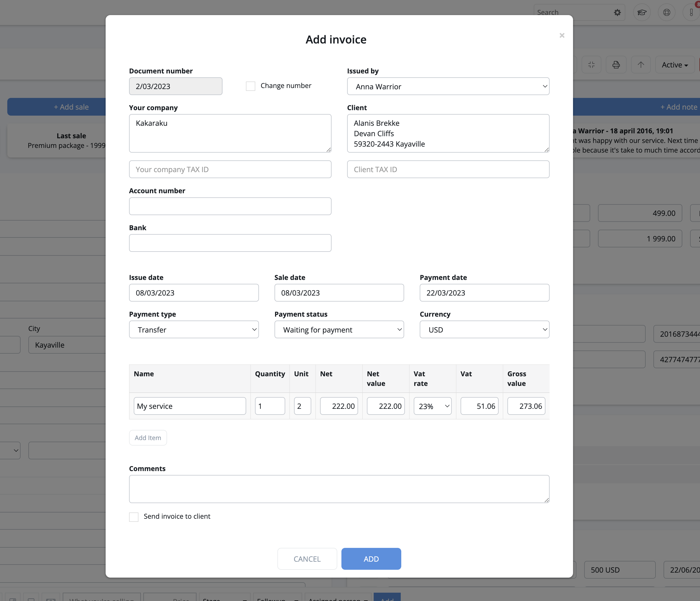This screenshot has width=700, height=601.
Task: Expand the Payment type dropdown
Action: [194, 330]
